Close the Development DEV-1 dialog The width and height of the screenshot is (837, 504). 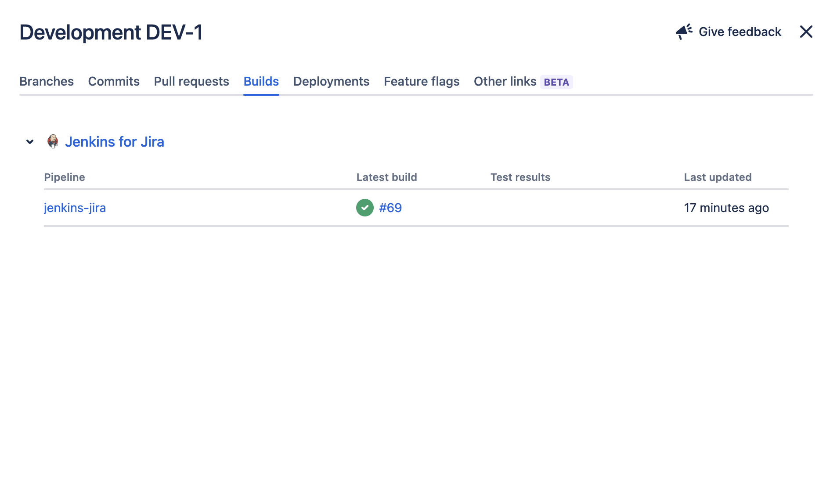(x=806, y=32)
